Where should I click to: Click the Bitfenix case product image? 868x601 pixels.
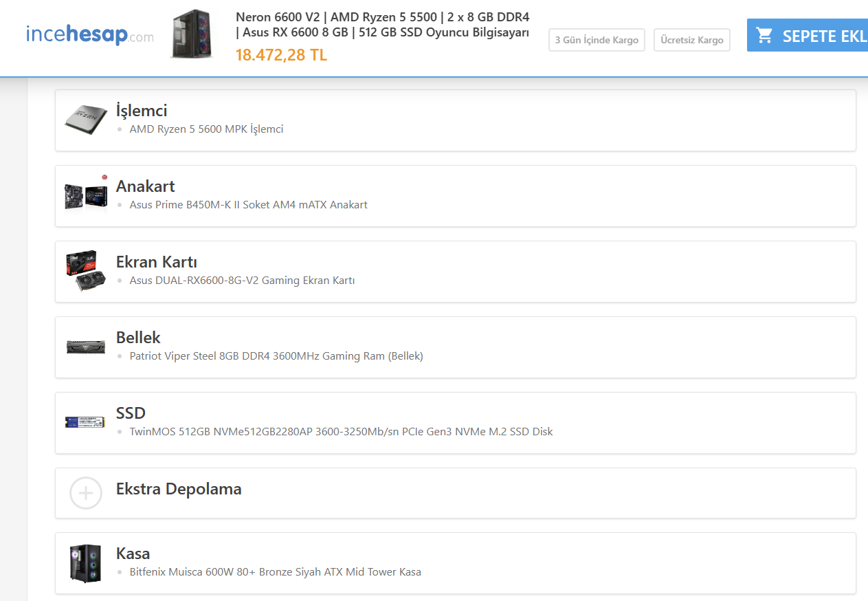tap(85, 563)
